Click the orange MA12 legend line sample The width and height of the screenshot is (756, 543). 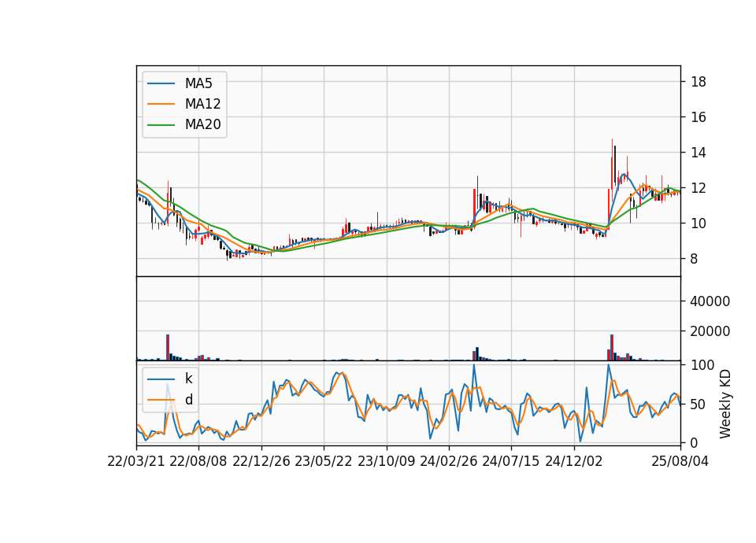pyautogui.click(x=161, y=104)
